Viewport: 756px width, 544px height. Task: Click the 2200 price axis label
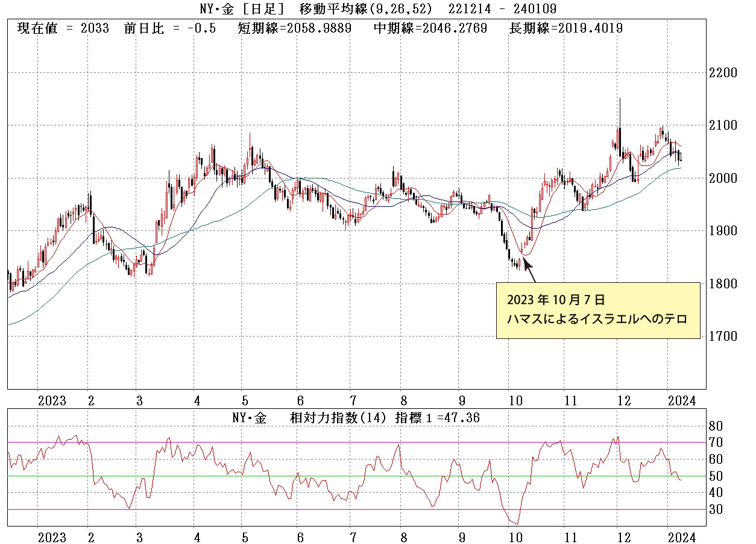coord(723,73)
